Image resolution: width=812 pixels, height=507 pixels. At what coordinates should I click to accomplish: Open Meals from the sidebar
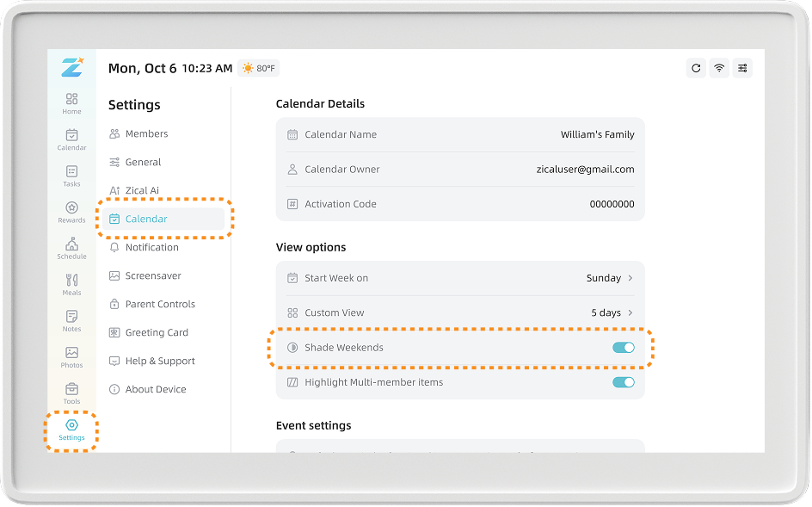pos(71,285)
